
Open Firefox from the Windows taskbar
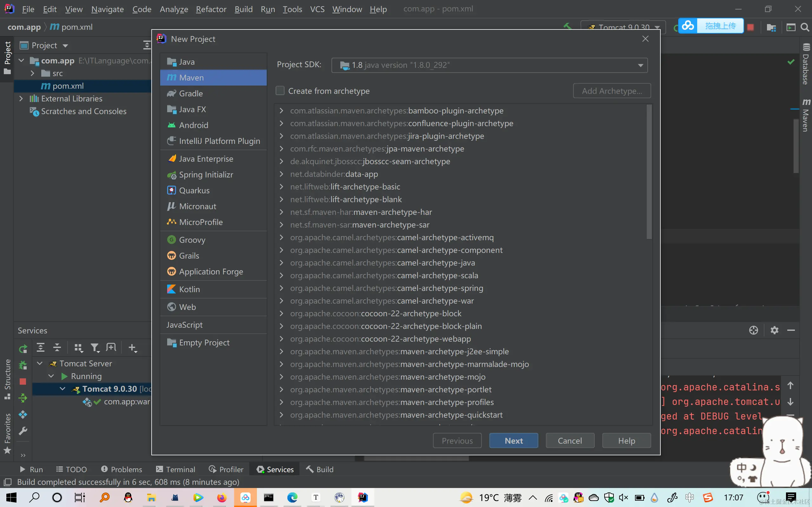click(221, 497)
